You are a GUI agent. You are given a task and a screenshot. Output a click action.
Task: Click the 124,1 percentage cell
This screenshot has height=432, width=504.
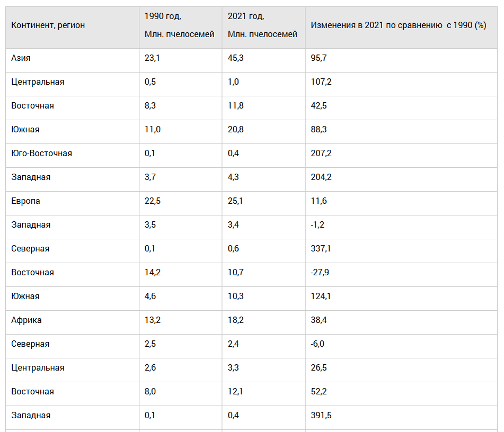321,296
